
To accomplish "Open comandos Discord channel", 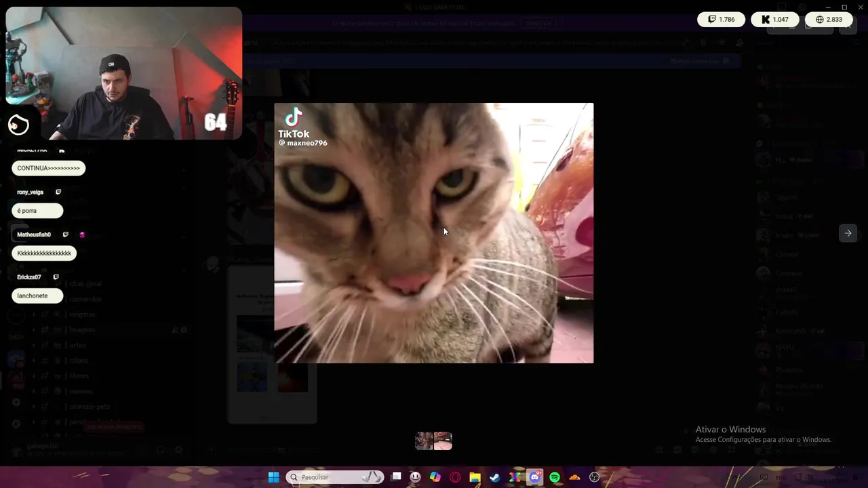I will tap(85, 299).
